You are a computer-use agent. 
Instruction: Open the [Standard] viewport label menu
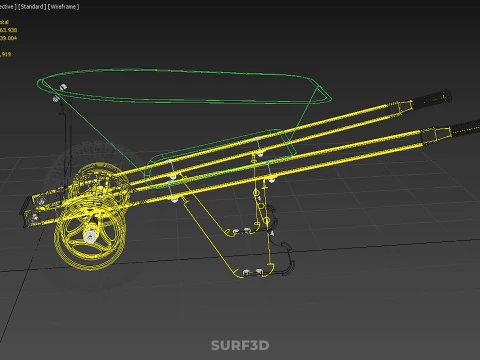(x=32, y=7)
